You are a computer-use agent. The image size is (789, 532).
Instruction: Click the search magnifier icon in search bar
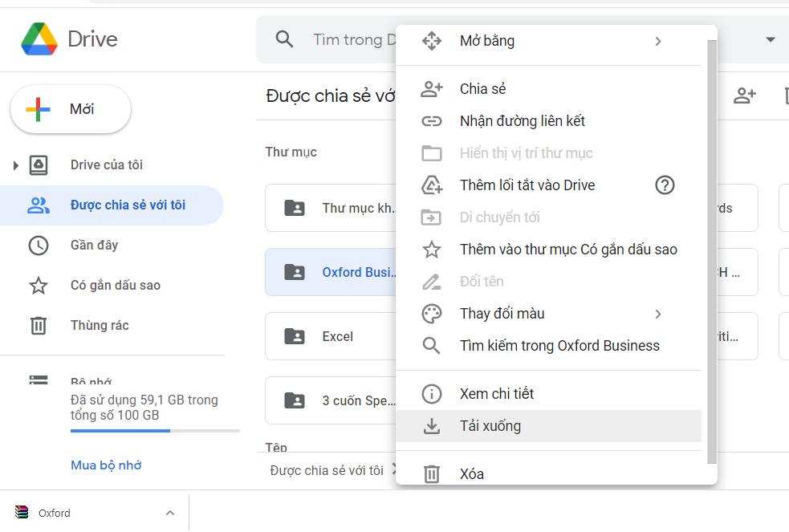pos(284,39)
